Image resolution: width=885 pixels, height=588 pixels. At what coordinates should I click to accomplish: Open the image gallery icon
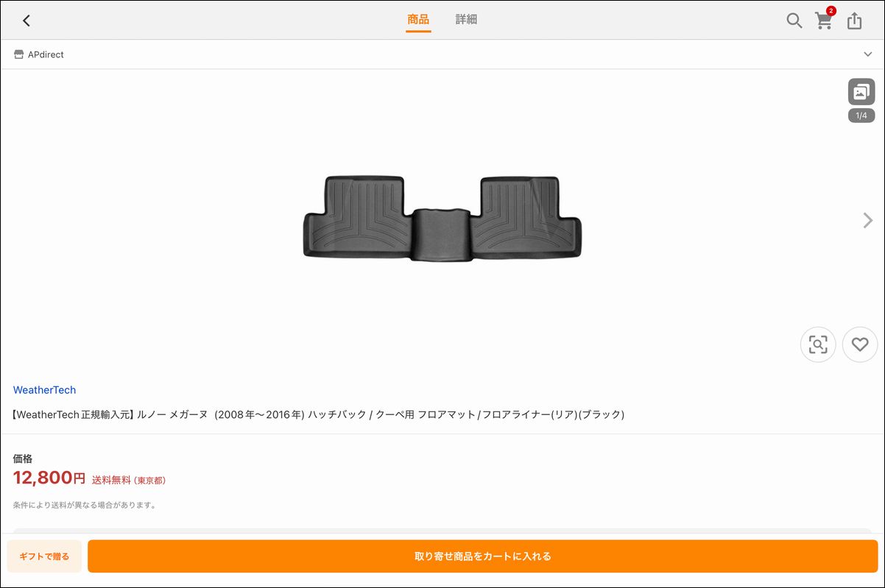coord(861,92)
